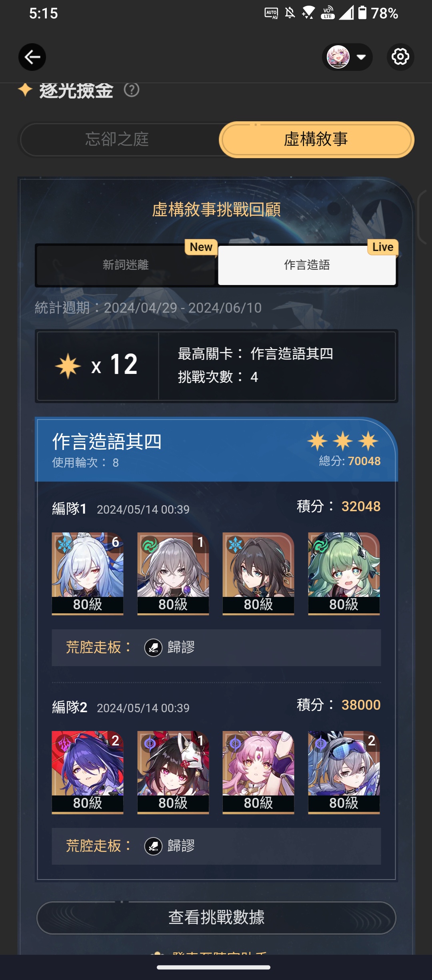Tap the 歸謬 skill icon in team 1
Screen dimensions: 432x980
[x=153, y=647]
